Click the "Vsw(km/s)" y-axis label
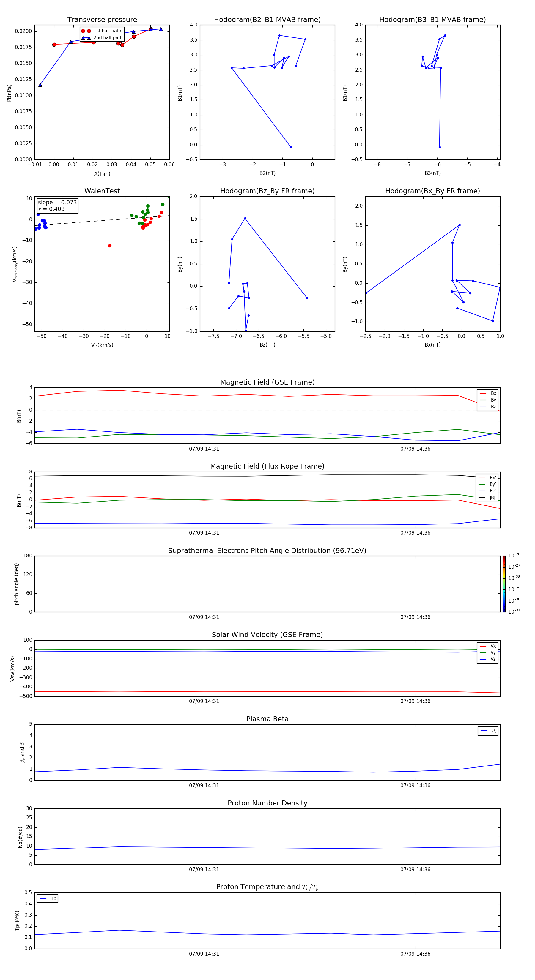This screenshot has width=535, height=980. pyautogui.click(x=12, y=668)
